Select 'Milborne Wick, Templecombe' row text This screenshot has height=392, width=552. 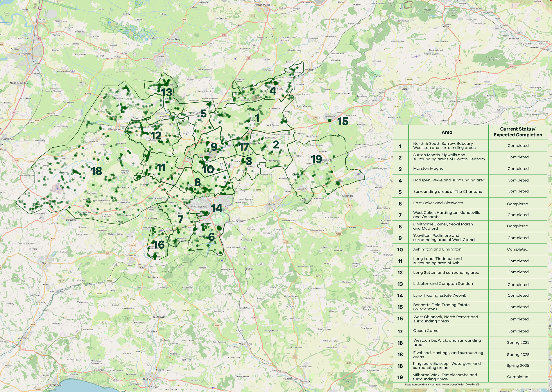coord(444,377)
